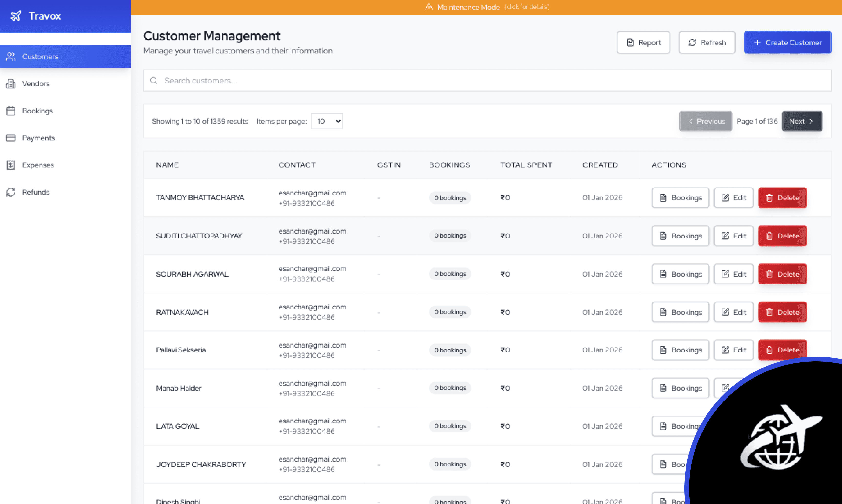
Task: Open the Vendors sidebar section
Action: pyautogui.click(x=35, y=83)
